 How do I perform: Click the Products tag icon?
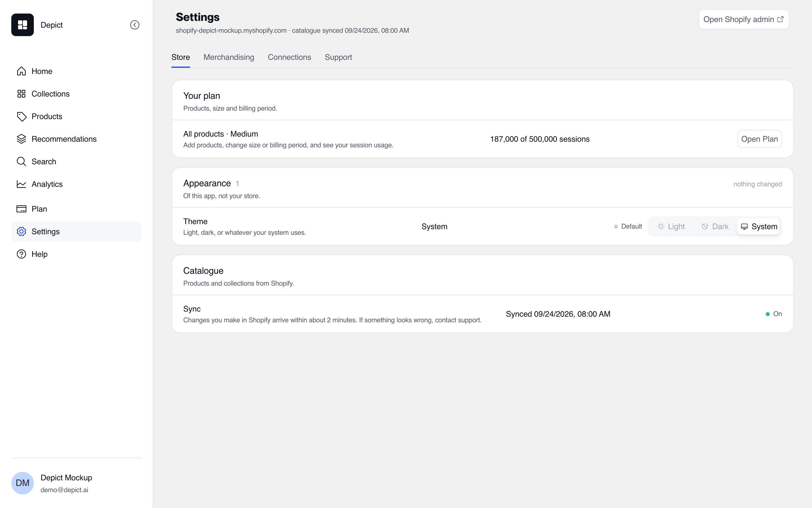pyautogui.click(x=21, y=116)
